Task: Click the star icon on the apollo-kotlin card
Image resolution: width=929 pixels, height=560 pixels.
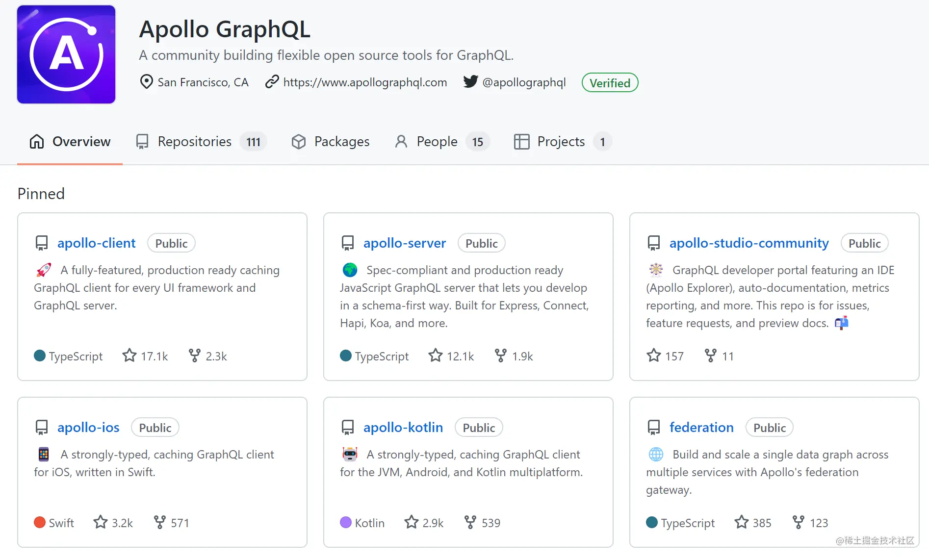Action: click(412, 522)
